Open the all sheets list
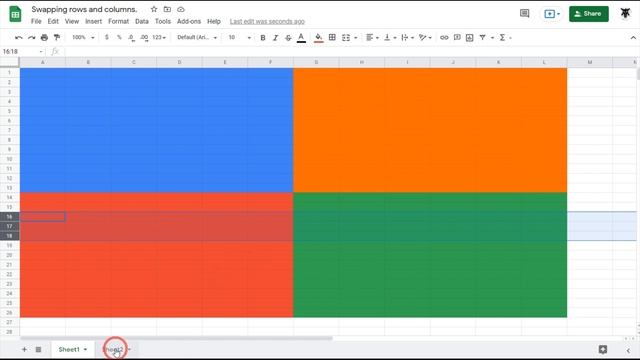 [38, 349]
